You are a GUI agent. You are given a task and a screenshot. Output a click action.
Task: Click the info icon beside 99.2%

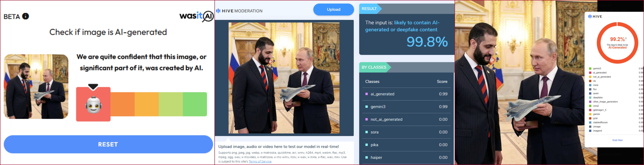tap(626, 38)
